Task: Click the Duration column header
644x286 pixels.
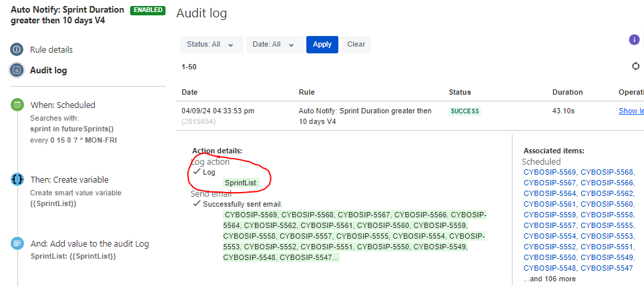Action: click(568, 92)
